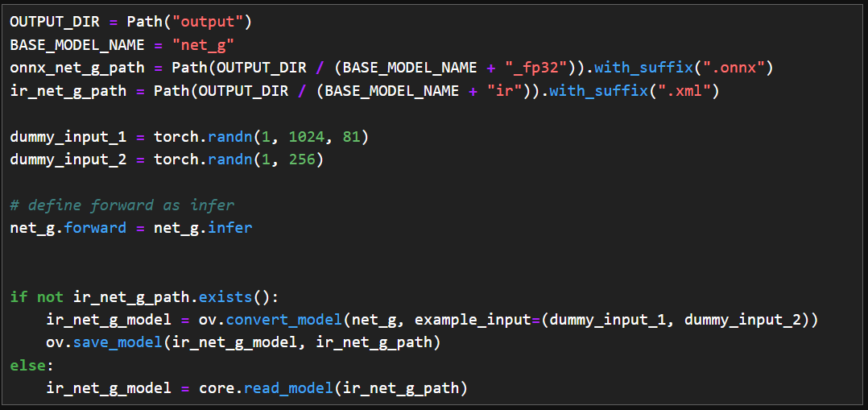Click the comment "# define forward as infer"
Viewport: 868px width, 410px height.
click(122, 205)
